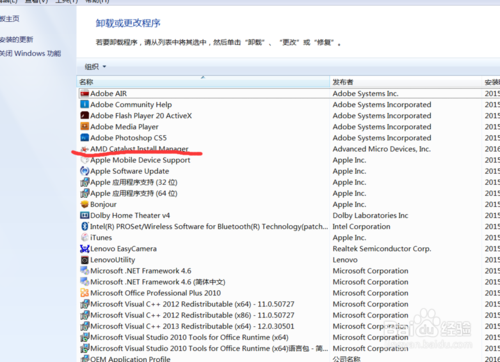Click the Visual C++ 2012 (x86) icon
Screen dimensions: 500x362
coord(85,315)
